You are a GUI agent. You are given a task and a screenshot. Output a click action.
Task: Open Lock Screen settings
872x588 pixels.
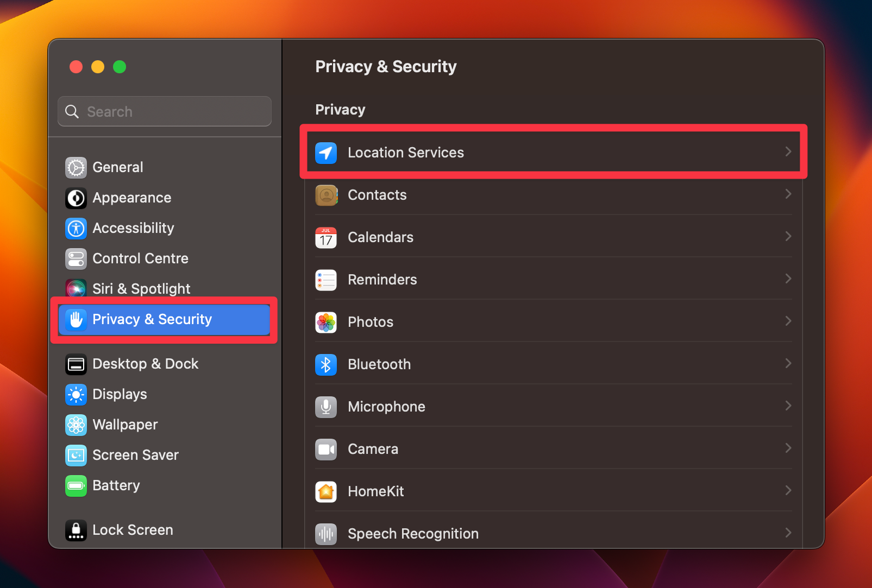pos(133,530)
